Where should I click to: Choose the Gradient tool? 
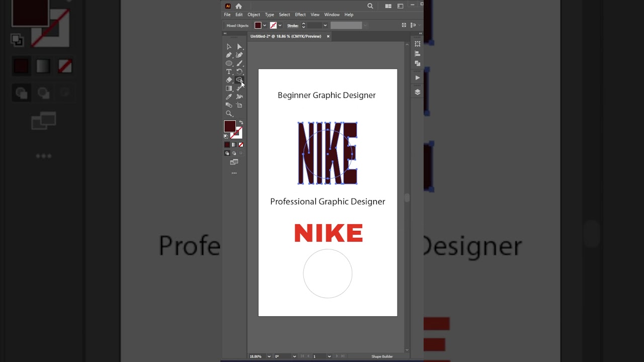[229, 88]
